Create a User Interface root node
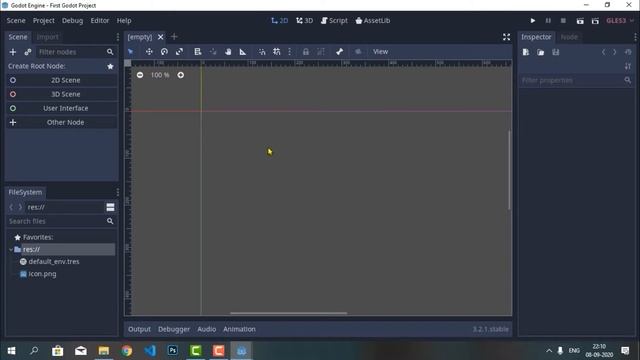This screenshot has height=360, width=640. (x=62, y=108)
